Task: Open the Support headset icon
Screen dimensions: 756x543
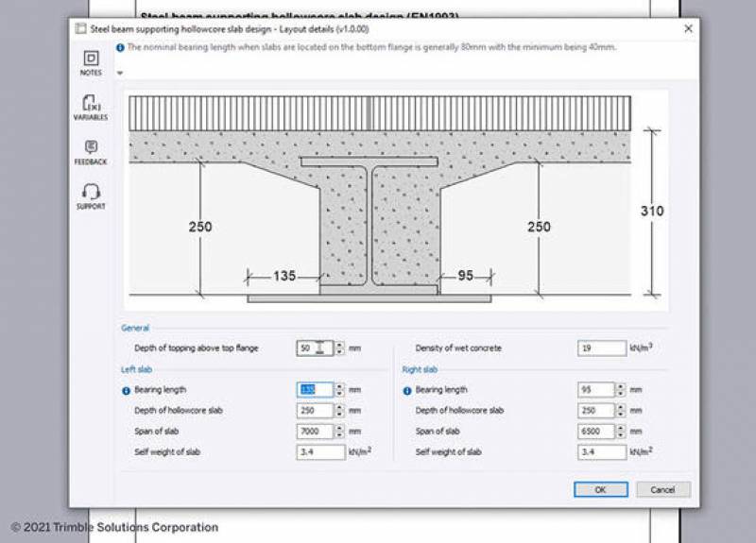Action: click(x=91, y=193)
